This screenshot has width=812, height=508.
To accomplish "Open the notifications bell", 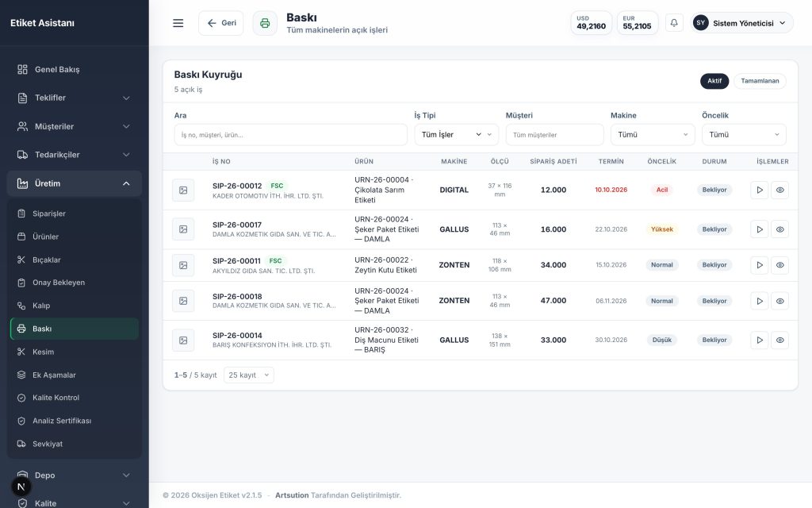I will [x=674, y=23].
